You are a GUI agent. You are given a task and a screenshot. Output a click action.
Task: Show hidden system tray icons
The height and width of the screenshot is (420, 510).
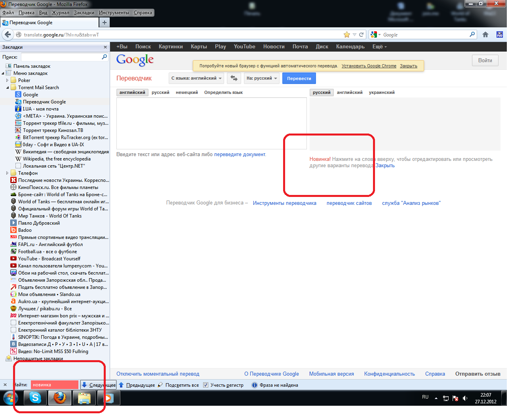[436, 398]
